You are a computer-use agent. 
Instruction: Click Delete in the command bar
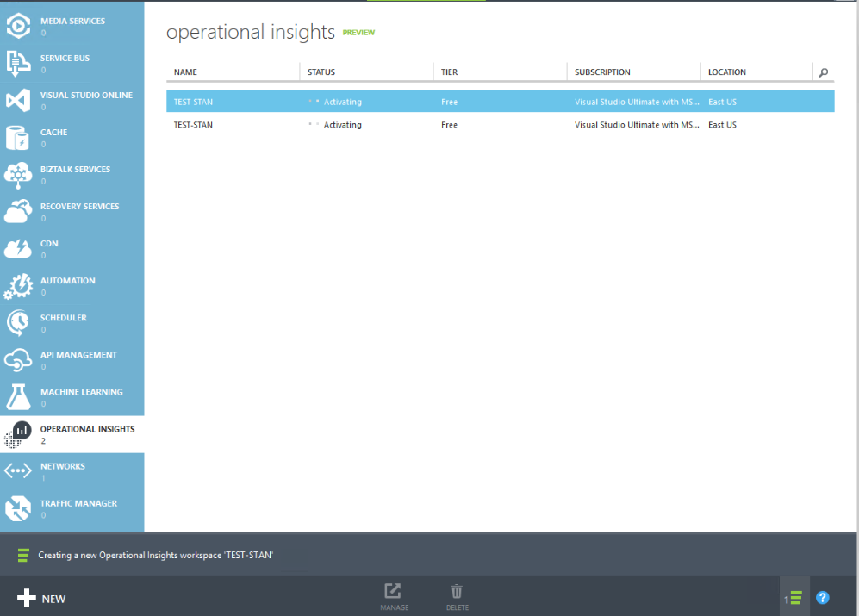coord(457,596)
